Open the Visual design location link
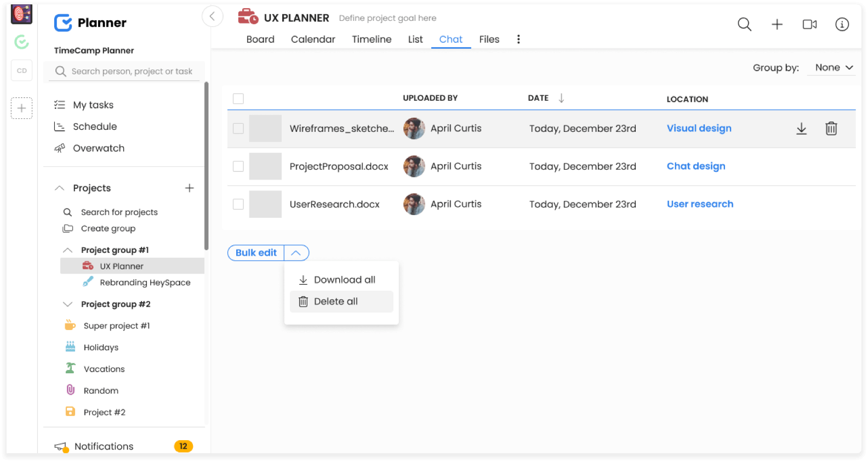 pos(699,128)
